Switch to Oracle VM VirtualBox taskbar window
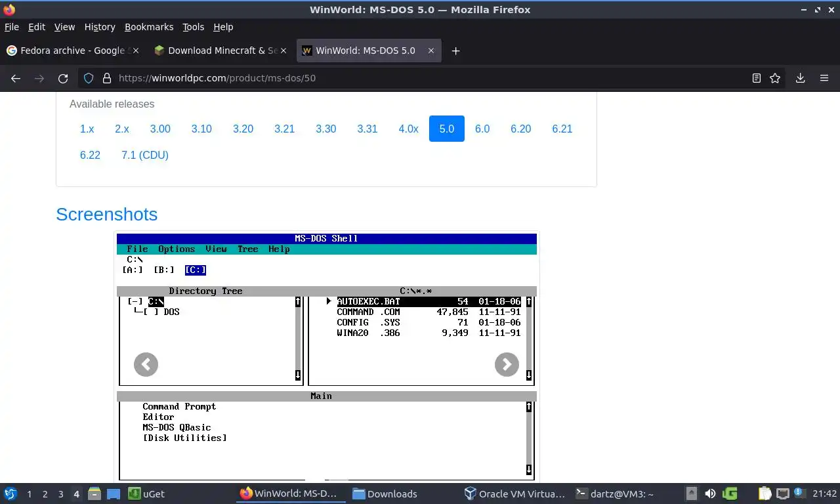Image resolution: width=840 pixels, height=504 pixels. (x=514, y=493)
